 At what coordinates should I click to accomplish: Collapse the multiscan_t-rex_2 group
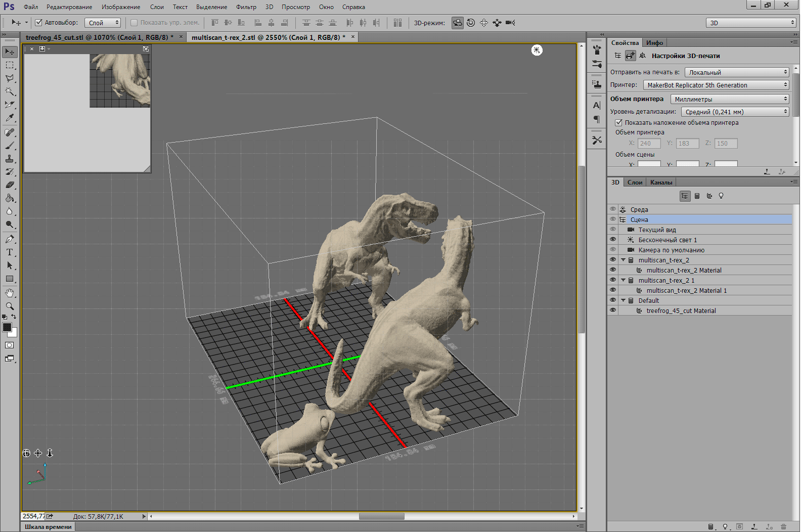623,260
